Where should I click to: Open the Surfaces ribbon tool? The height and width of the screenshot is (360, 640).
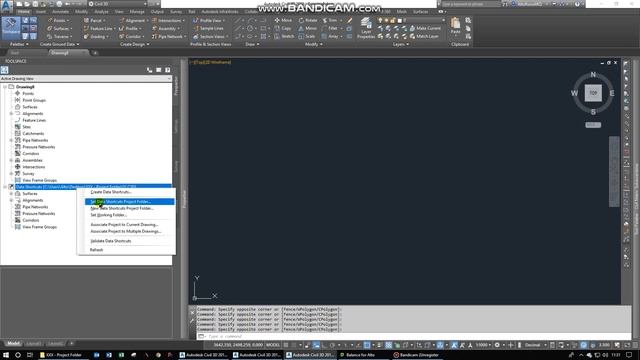coord(60,29)
